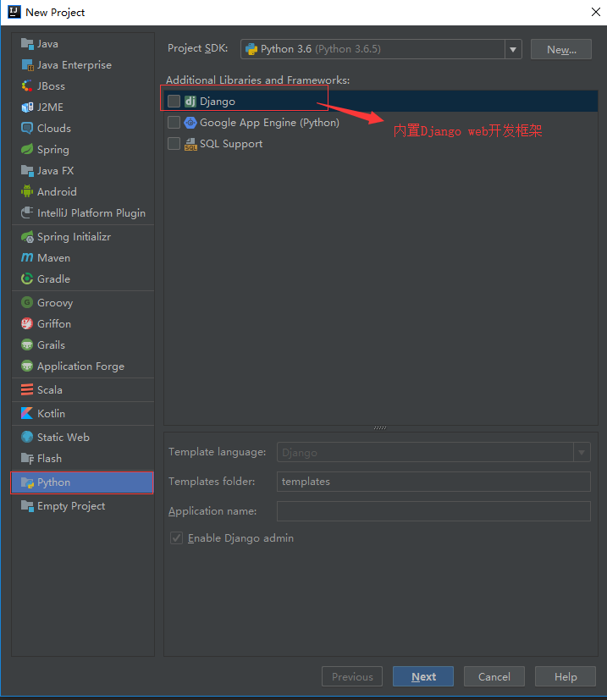This screenshot has width=607, height=700.
Task: Toggle Enable Django admin checkbox
Action: pos(176,538)
